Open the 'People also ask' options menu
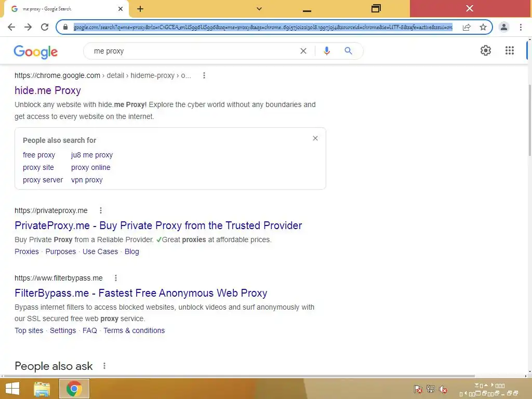 pos(104,366)
